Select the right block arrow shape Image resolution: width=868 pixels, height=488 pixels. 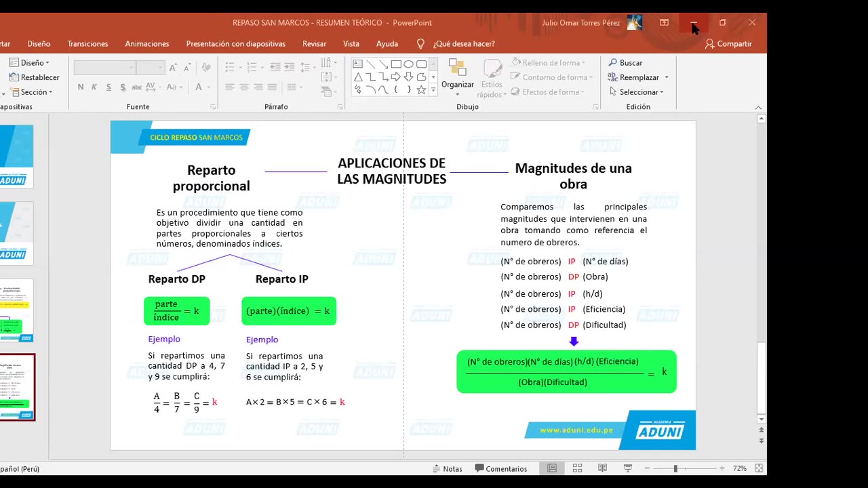point(396,77)
